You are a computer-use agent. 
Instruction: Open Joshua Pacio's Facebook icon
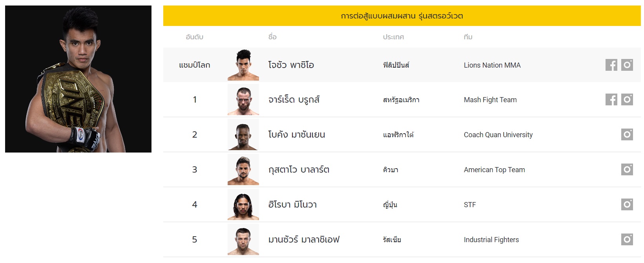pyautogui.click(x=611, y=65)
